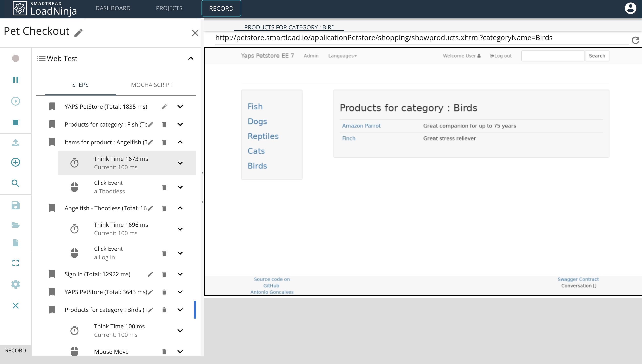Select the search icon in sidebar
The image size is (642, 364).
(15, 183)
